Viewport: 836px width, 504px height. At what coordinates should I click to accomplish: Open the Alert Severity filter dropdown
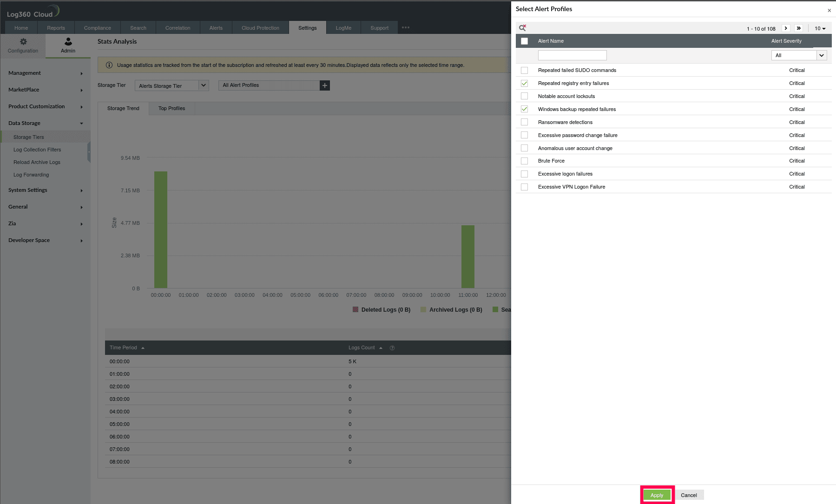[799, 55]
